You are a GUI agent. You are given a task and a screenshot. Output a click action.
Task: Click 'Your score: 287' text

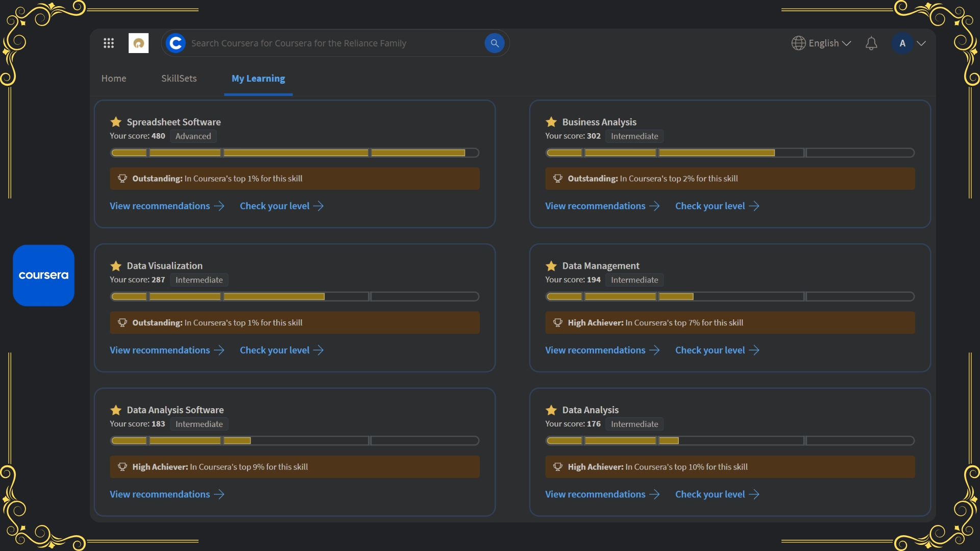pos(137,280)
